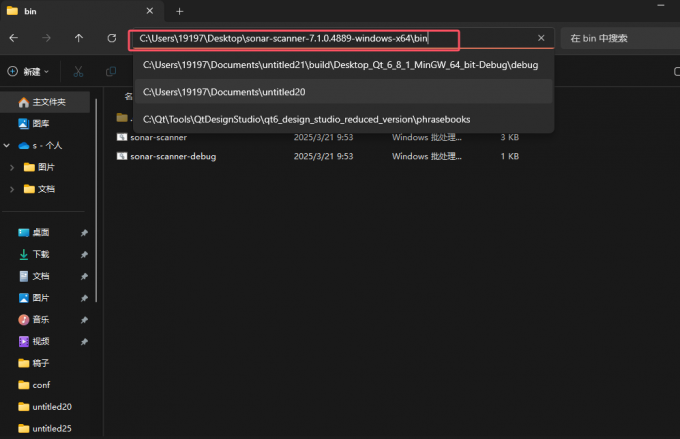The height and width of the screenshot is (439, 680).
Task: Click the sidebar vertical scrollbar
Action: pyautogui.click(x=96, y=200)
